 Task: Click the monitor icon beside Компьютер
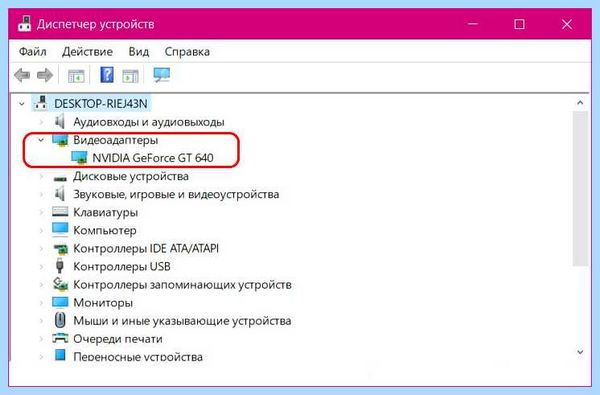(60, 230)
